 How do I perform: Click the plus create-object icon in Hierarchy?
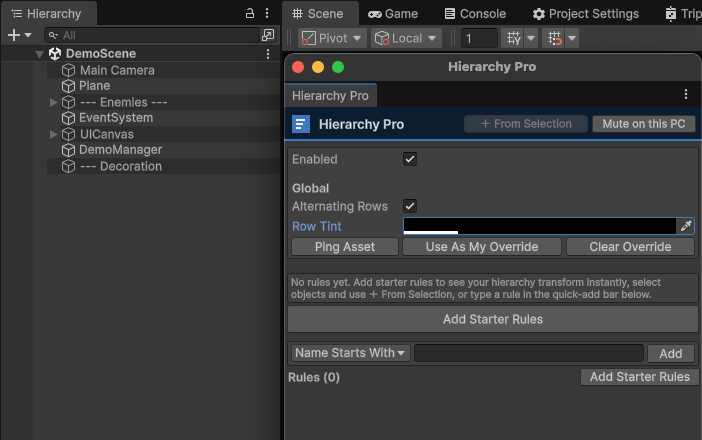[14, 35]
